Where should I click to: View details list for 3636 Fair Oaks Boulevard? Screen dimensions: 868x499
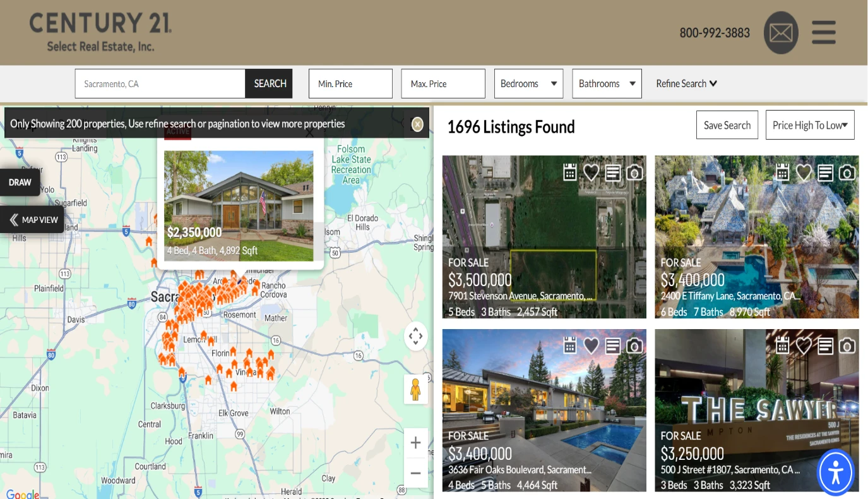(613, 346)
